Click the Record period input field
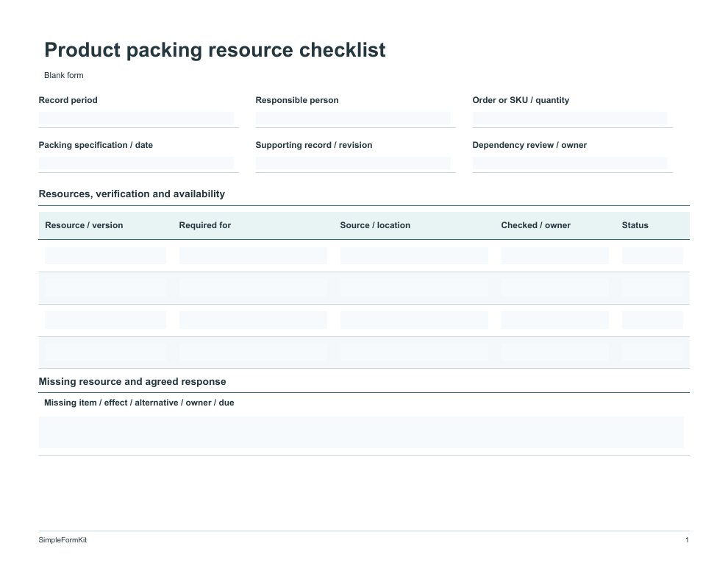 tap(136, 118)
